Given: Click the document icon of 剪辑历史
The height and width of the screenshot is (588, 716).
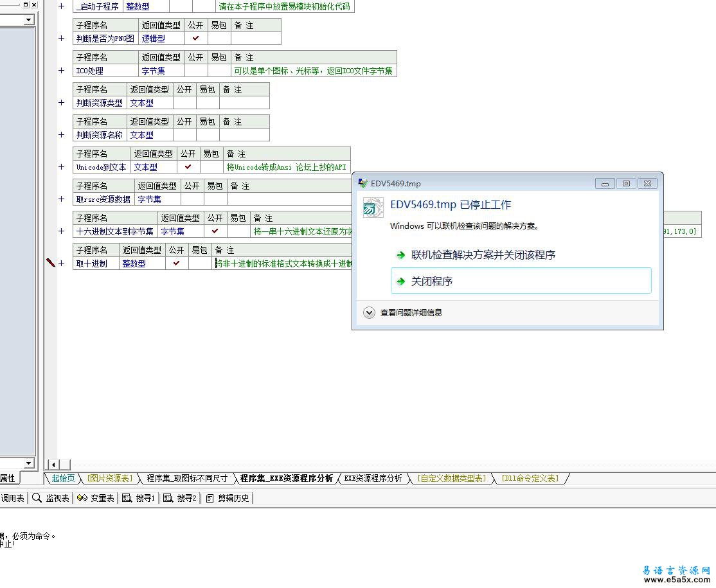Looking at the screenshot, I should [x=210, y=498].
